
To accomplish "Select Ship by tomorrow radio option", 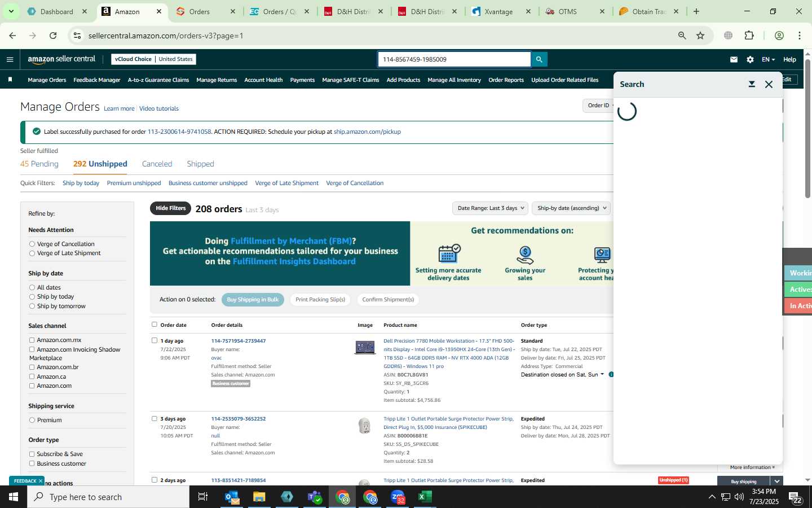I will coord(32,306).
